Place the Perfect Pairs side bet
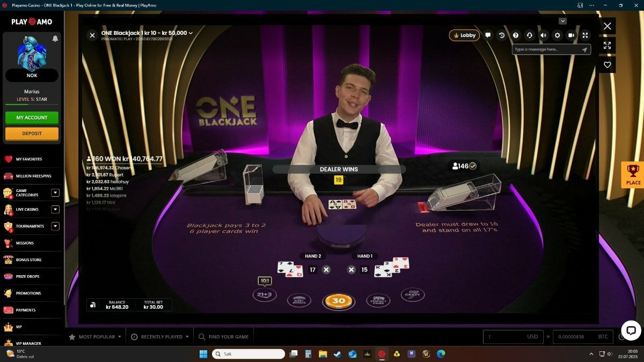The width and height of the screenshot is (644, 362). (x=378, y=300)
